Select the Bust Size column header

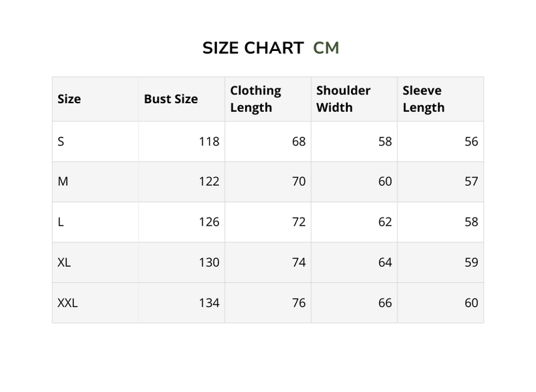[x=171, y=99]
